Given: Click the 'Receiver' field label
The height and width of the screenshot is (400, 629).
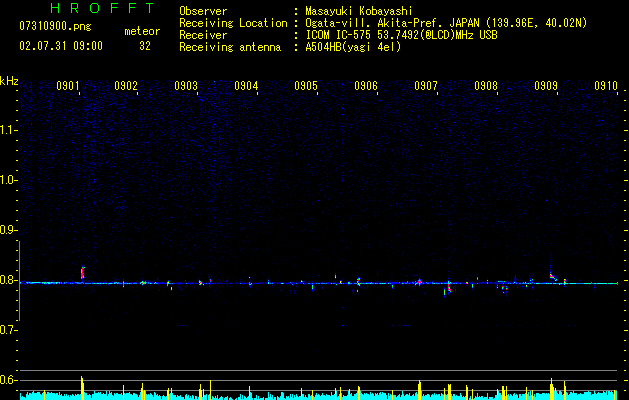Looking at the screenshot, I should pyautogui.click(x=203, y=35).
